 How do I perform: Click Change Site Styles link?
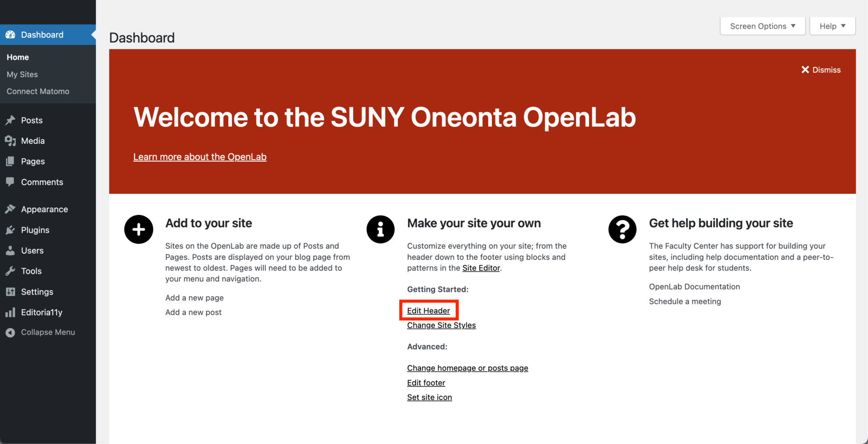(442, 325)
